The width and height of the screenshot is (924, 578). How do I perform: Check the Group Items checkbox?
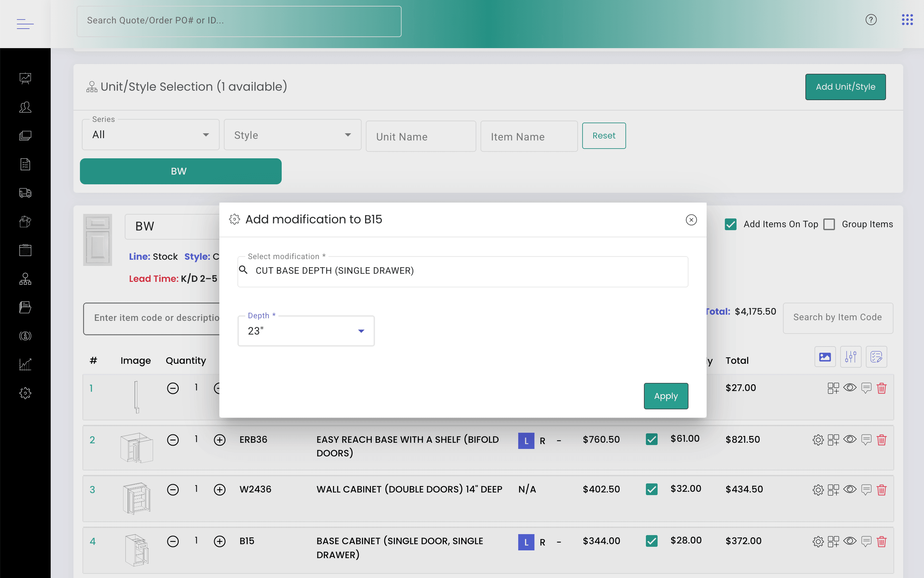tap(829, 224)
